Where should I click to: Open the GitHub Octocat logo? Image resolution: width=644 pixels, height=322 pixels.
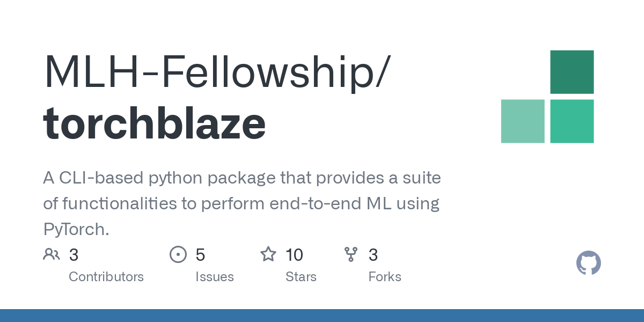click(x=588, y=263)
